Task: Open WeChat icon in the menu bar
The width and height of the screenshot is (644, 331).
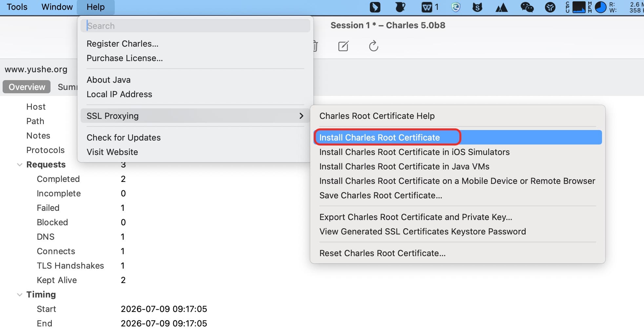Action: click(527, 7)
